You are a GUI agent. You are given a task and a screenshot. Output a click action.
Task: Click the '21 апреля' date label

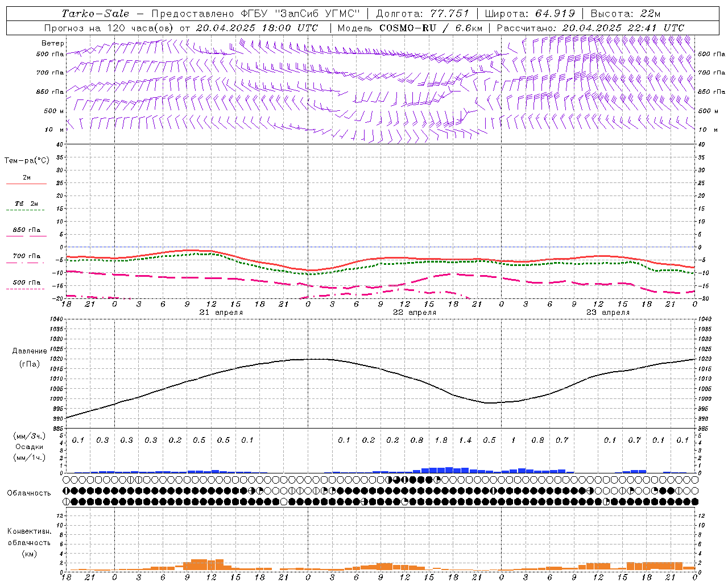221,313
